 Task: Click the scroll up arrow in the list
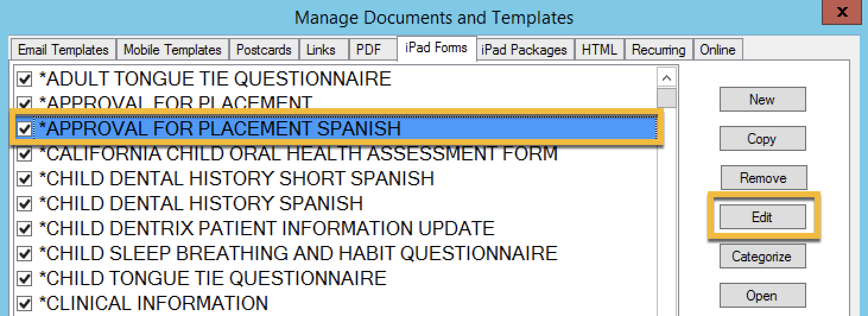coord(667,78)
